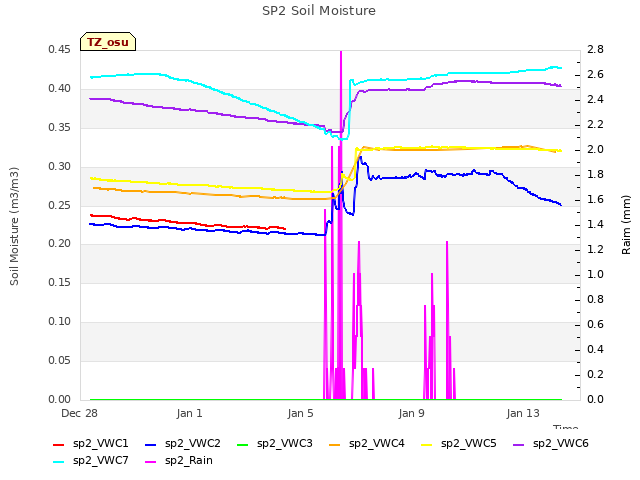
Task: Click the cyan sp2_VWC7 legend color marker
Action: (59, 462)
